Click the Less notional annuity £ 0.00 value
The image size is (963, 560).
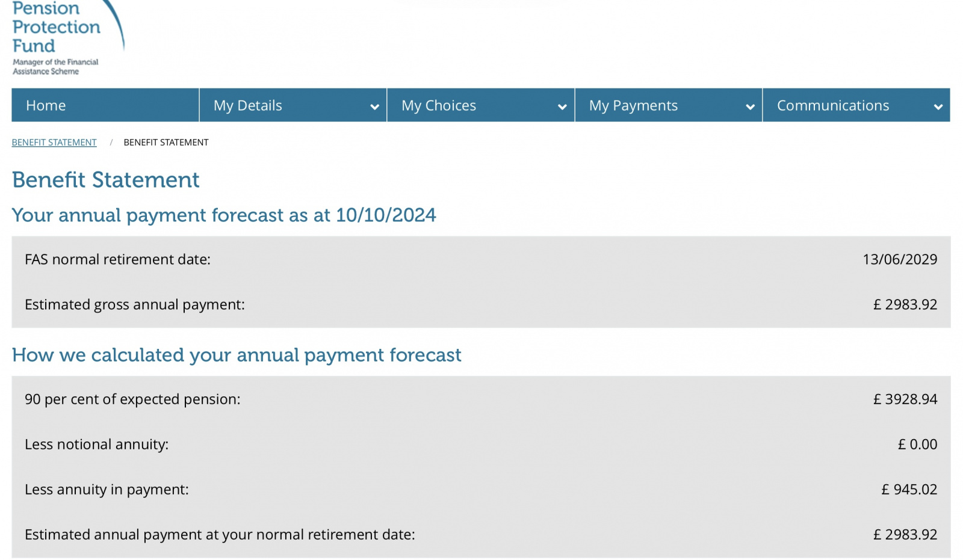click(917, 445)
